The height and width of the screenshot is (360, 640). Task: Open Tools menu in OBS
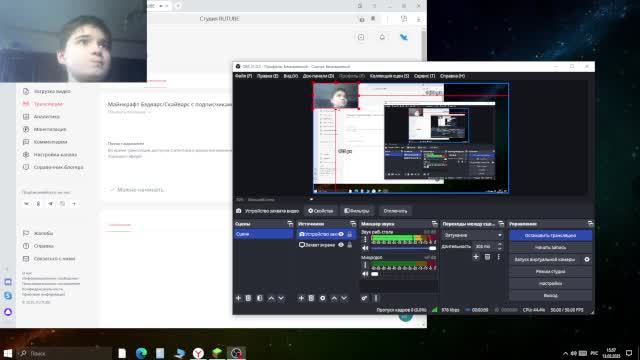click(424, 76)
